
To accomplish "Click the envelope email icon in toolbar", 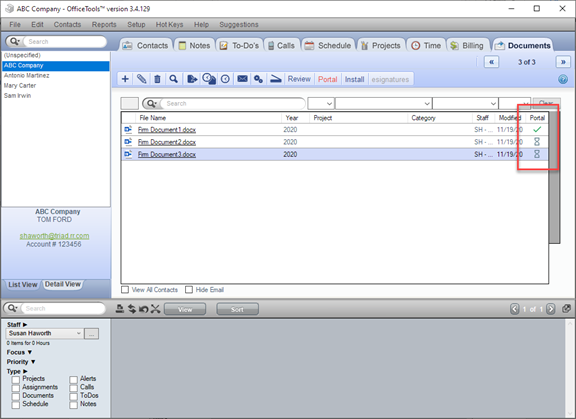I will pos(242,79).
